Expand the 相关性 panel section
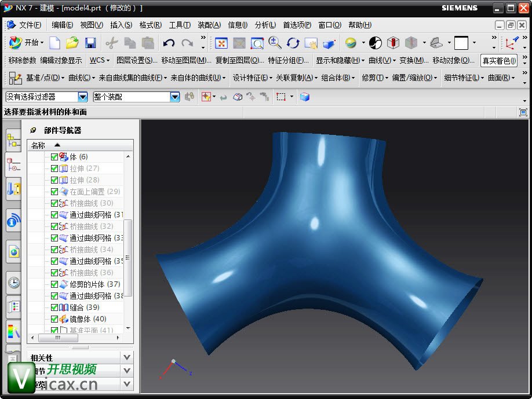The height and width of the screenshot is (399, 532). point(127,358)
